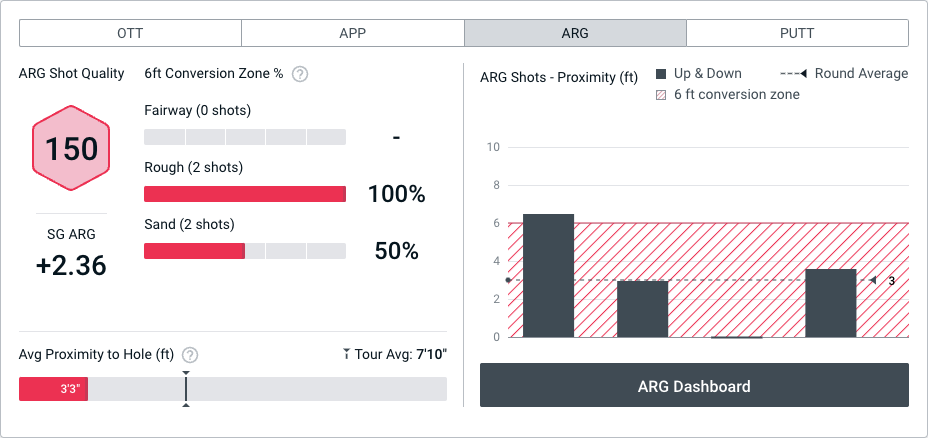
Task: Click the Tour Avg tee marker icon
Action: point(346,354)
